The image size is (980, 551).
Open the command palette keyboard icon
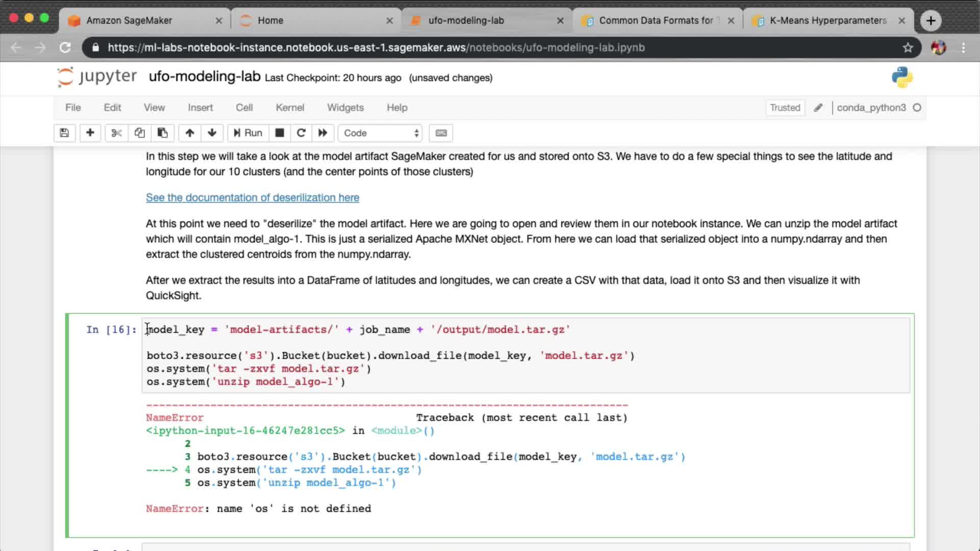[x=441, y=133]
